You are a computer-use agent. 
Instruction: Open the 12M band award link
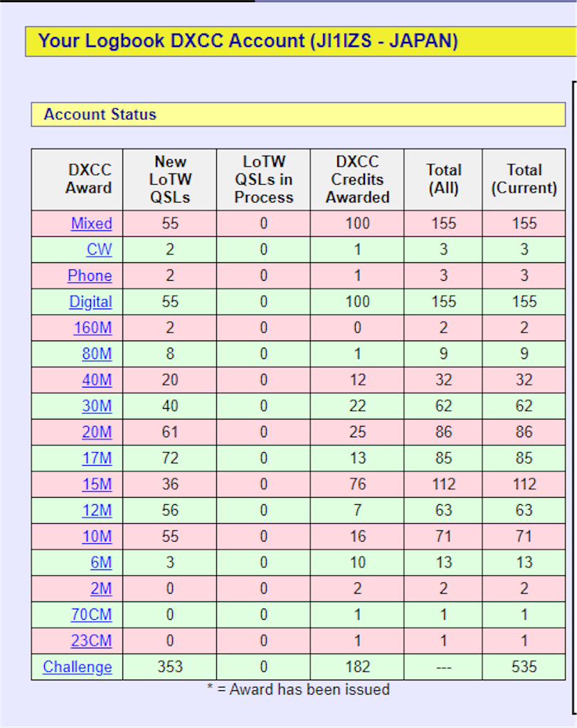97,510
